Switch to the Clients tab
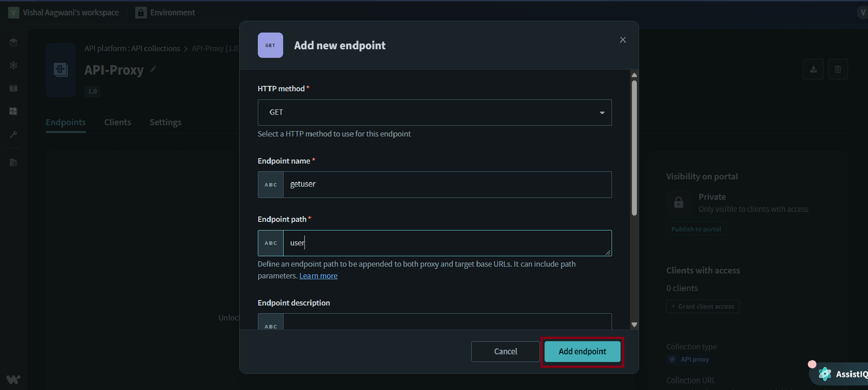 click(x=118, y=122)
